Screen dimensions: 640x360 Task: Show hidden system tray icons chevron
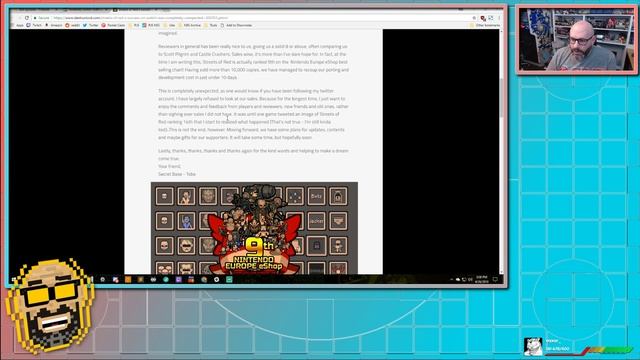tap(451, 280)
